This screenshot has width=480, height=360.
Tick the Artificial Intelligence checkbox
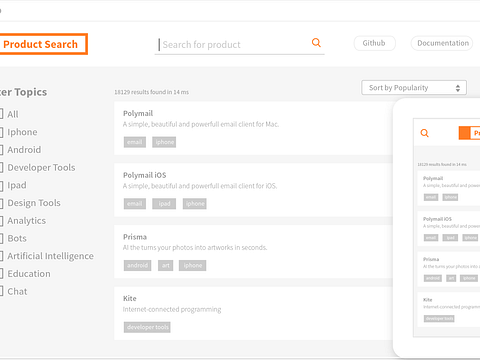pos(1,256)
